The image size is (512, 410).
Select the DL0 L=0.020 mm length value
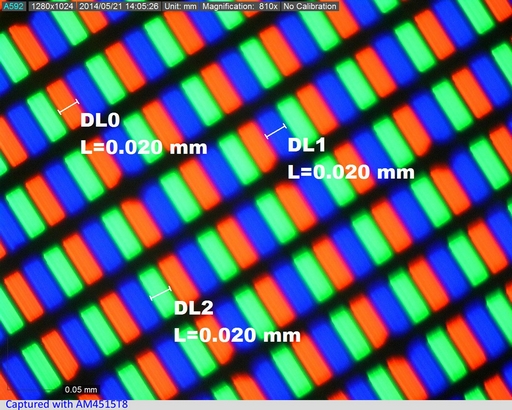tap(144, 147)
